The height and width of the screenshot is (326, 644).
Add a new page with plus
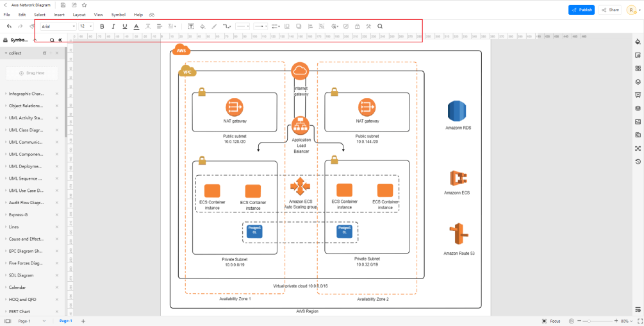83,321
